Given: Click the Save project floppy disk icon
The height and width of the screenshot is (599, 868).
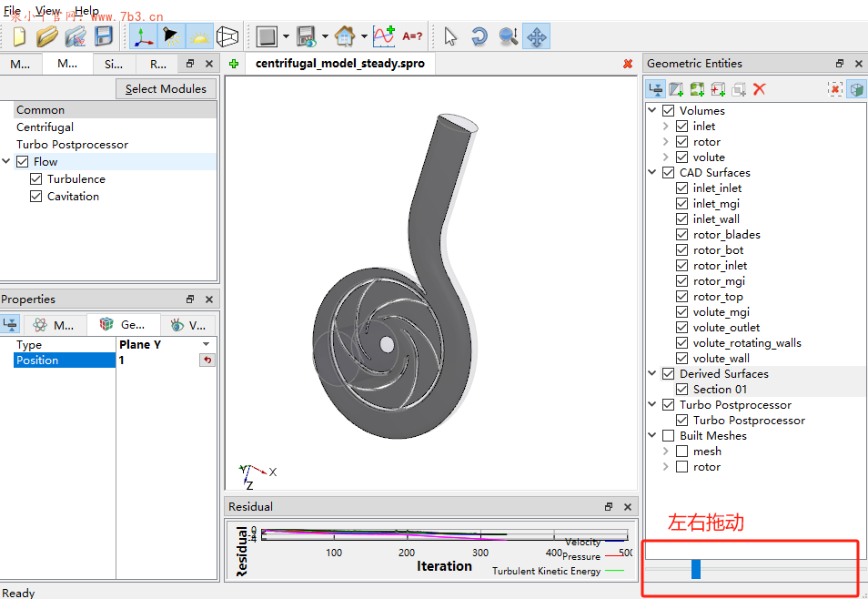Looking at the screenshot, I should [104, 36].
